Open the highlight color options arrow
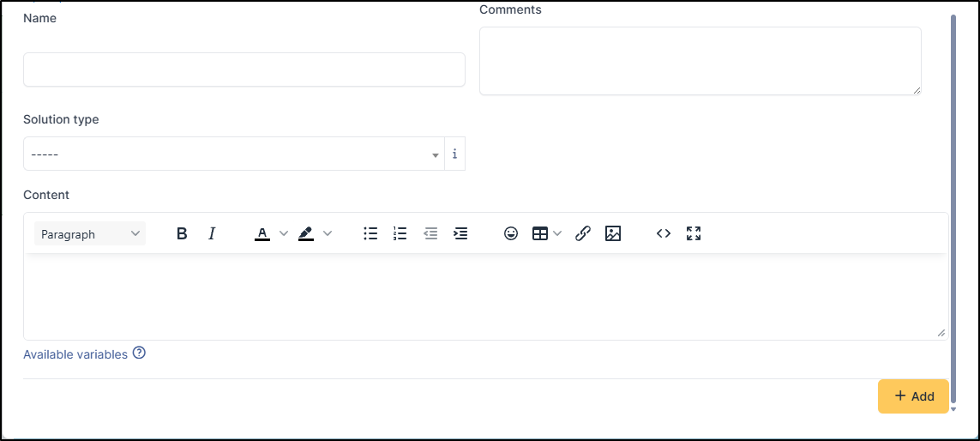Image resolution: width=980 pixels, height=441 pixels. 327,233
